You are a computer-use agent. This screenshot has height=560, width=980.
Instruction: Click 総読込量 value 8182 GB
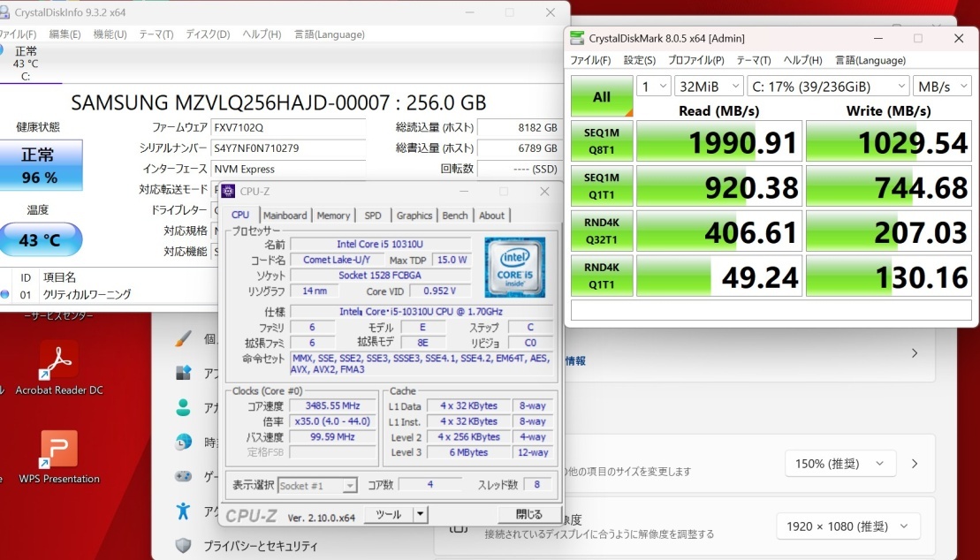[518, 127]
